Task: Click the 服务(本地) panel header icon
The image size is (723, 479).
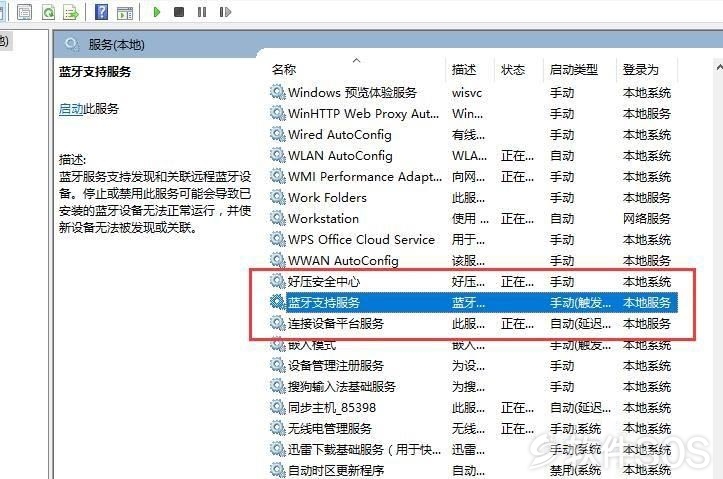Action: (71, 44)
